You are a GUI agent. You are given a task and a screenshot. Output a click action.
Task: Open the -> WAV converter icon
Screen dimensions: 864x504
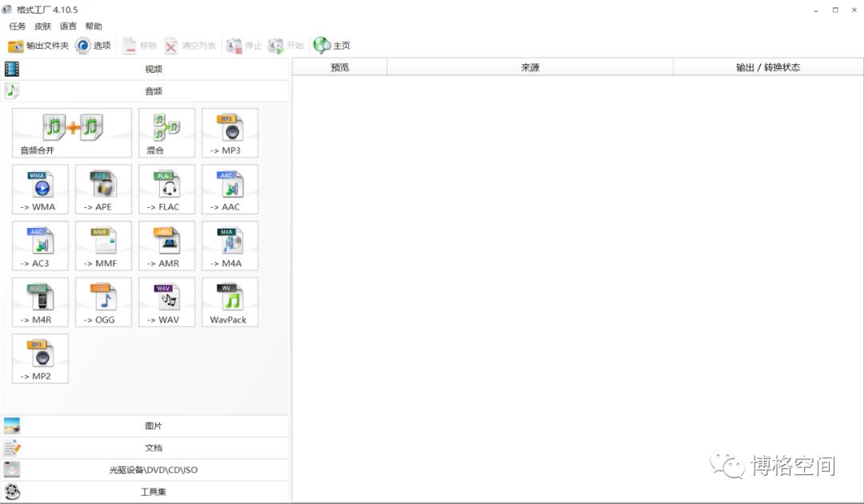pos(166,302)
